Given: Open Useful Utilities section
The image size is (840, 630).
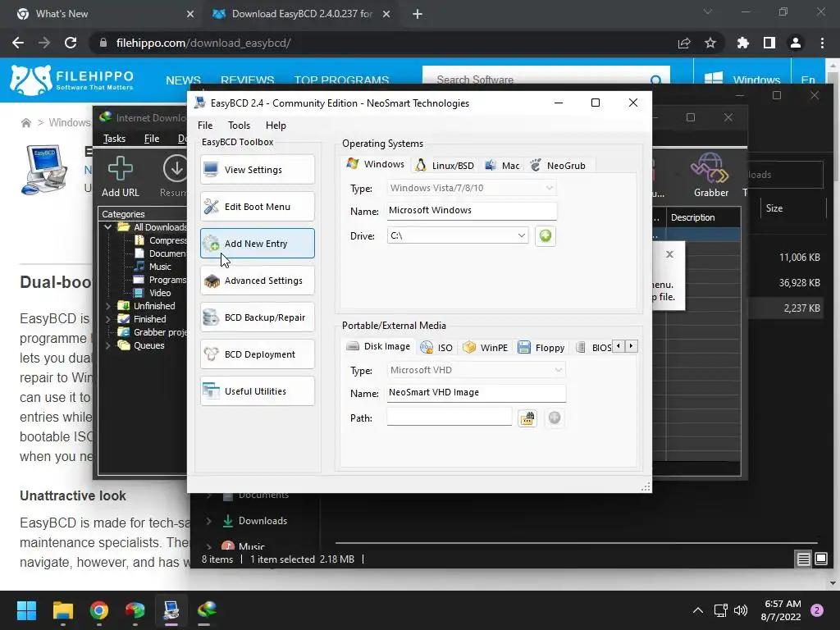Looking at the screenshot, I should click(x=257, y=391).
